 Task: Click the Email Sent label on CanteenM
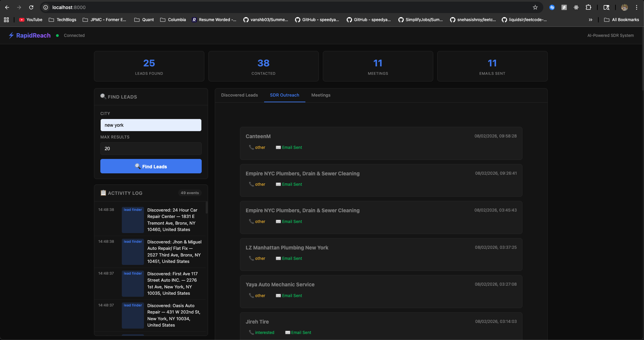click(292, 148)
